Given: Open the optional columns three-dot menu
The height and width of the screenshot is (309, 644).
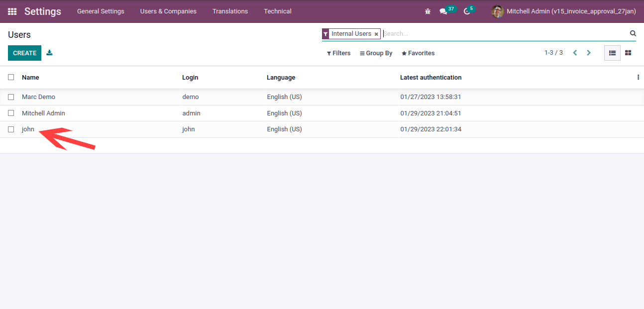Looking at the screenshot, I should 638,77.
